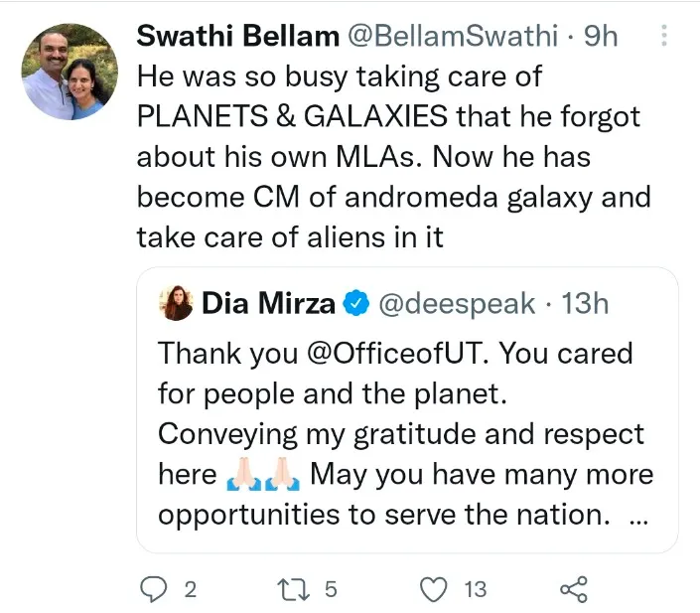This screenshot has height=613, width=700.
Task: Expand quoted tweet via trailing ellipsis
Action: point(638,521)
